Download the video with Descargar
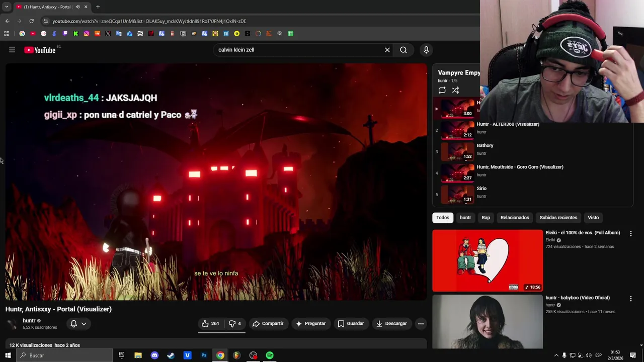 [391, 323]
